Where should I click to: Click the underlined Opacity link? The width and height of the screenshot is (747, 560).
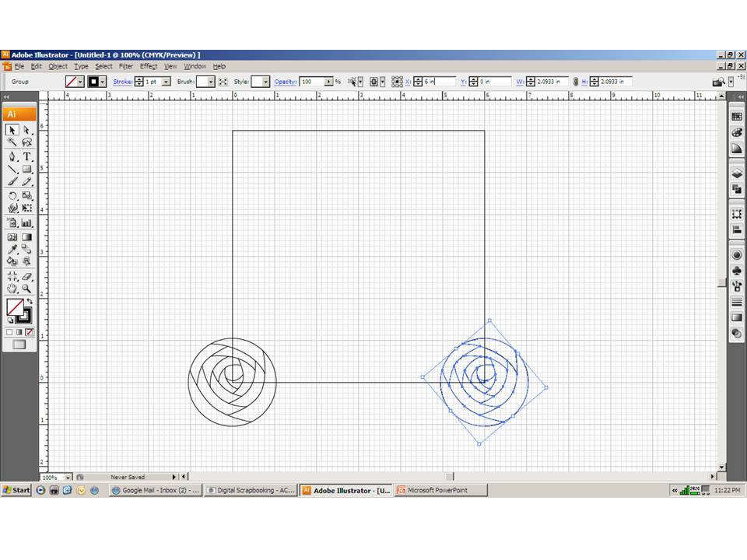tap(285, 82)
